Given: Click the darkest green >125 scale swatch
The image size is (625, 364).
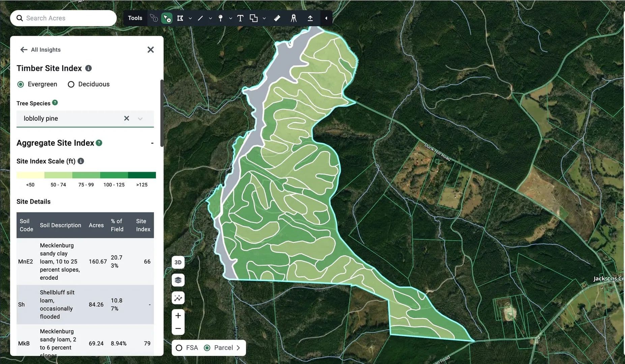Looking at the screenshot, I should coord(142,175).
